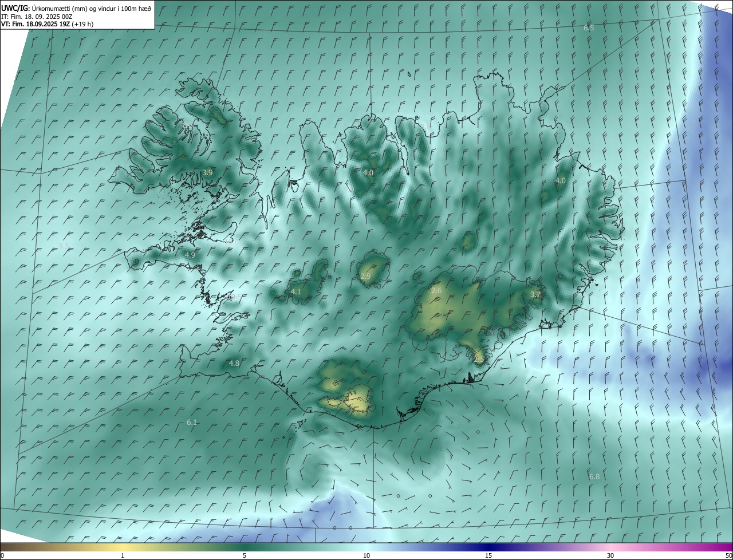Click the 15 tick on the color scale
This screenshot has height=560, width=733.
tap(488, 556)
